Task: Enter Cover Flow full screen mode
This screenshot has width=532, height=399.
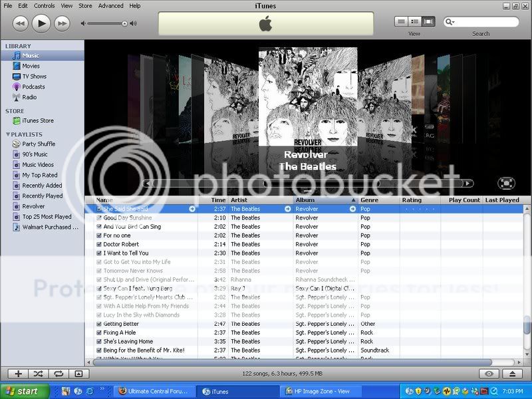Action: [x=506, y=184]
